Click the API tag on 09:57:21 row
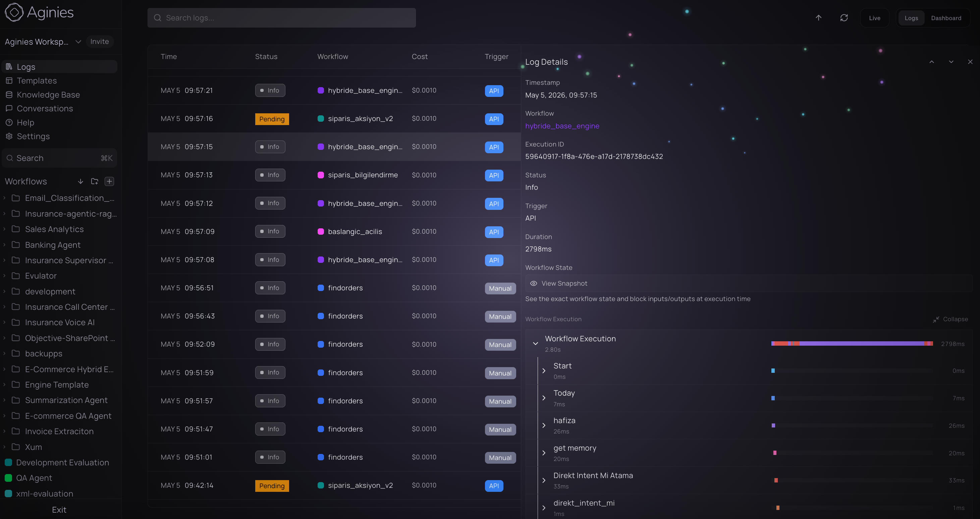This screenshot has width=980, height=519. [x=494, y=91]
